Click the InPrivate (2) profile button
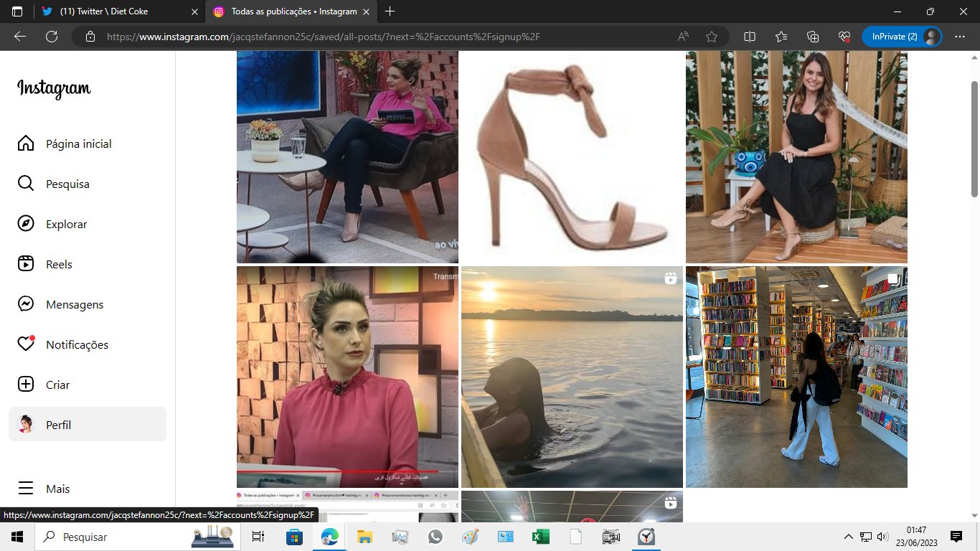 click(902, 37)
